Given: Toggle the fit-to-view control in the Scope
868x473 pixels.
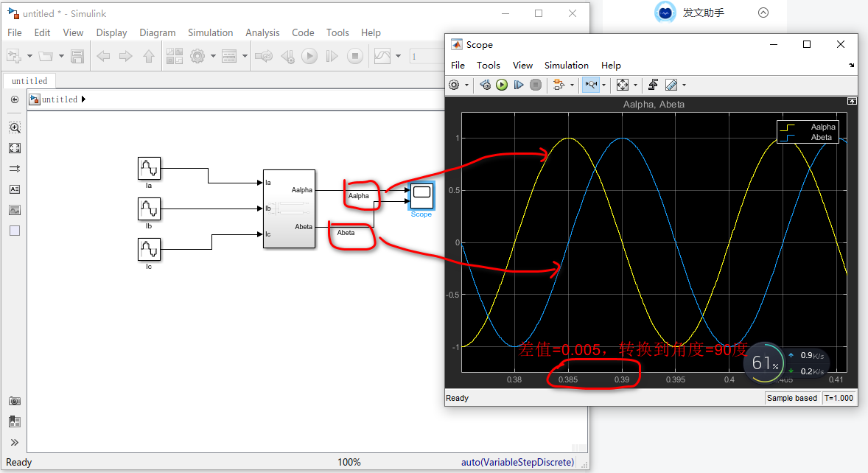Looking at the screenshot, I should (623, 84).
